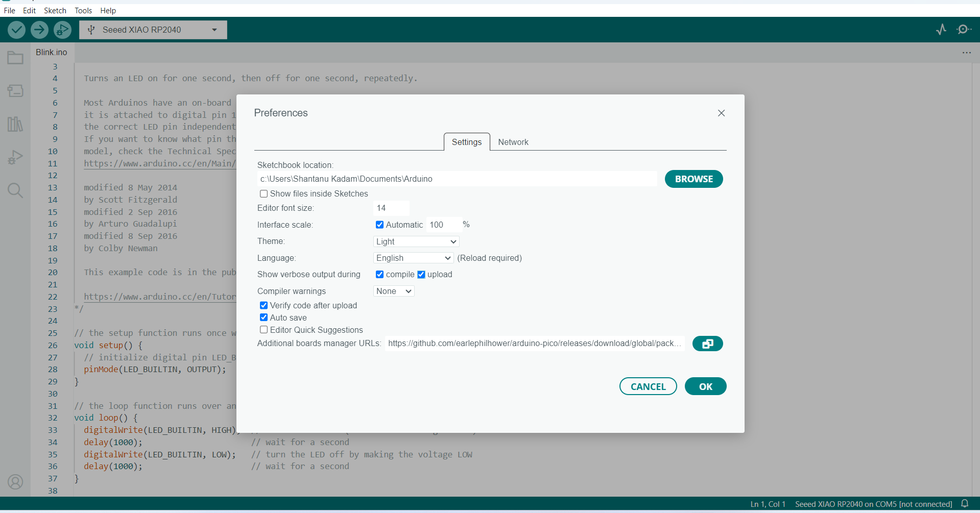The image size is (980, 513).
Task: Click the arduino.cc/en/Main link in code
Action: pos(160,163)
